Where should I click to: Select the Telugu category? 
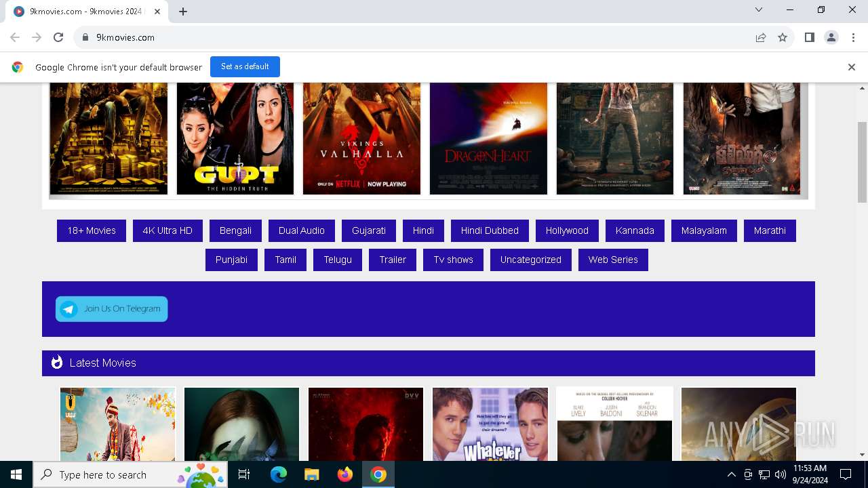coord(338,260)
